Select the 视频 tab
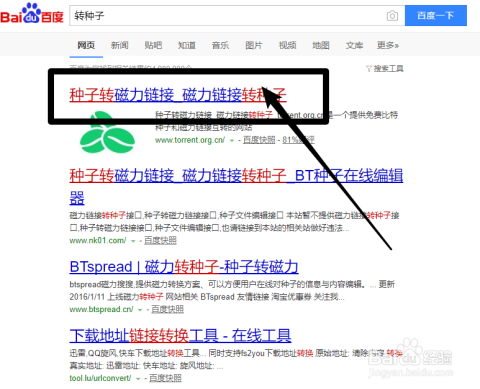The width and height of the screenshot is (480, 389). click(x=287, y=45)
